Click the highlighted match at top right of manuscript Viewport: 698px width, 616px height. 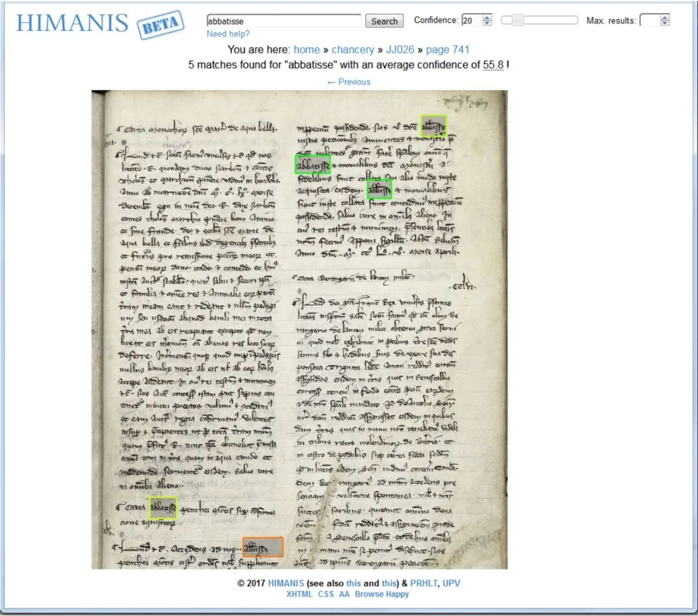pyautogui.click(x=434, y=126)
